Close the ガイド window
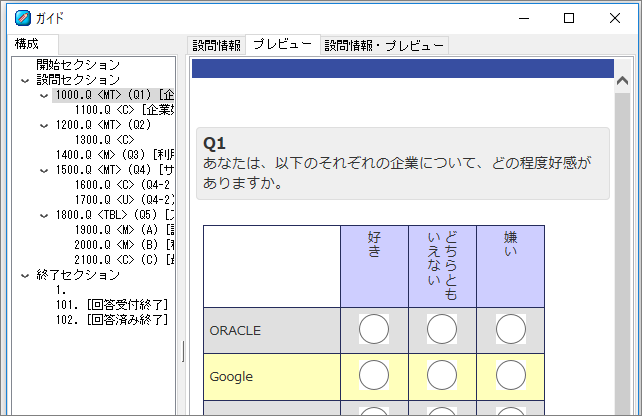This screenshot has height=416, width=642. coord(615,18)
